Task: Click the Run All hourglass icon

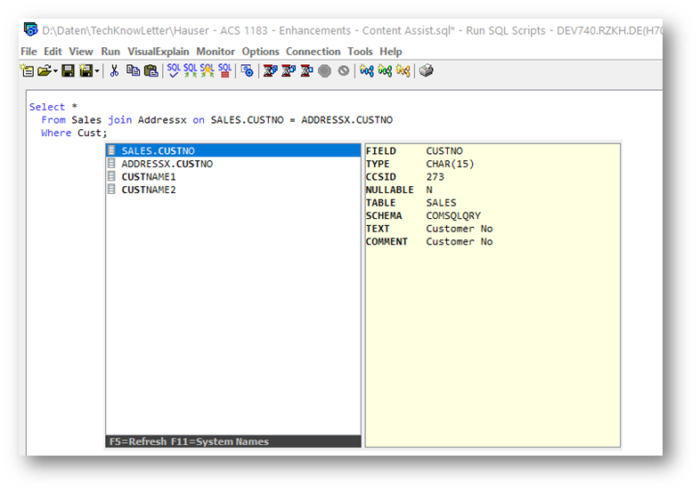Action: coord(270,71)
